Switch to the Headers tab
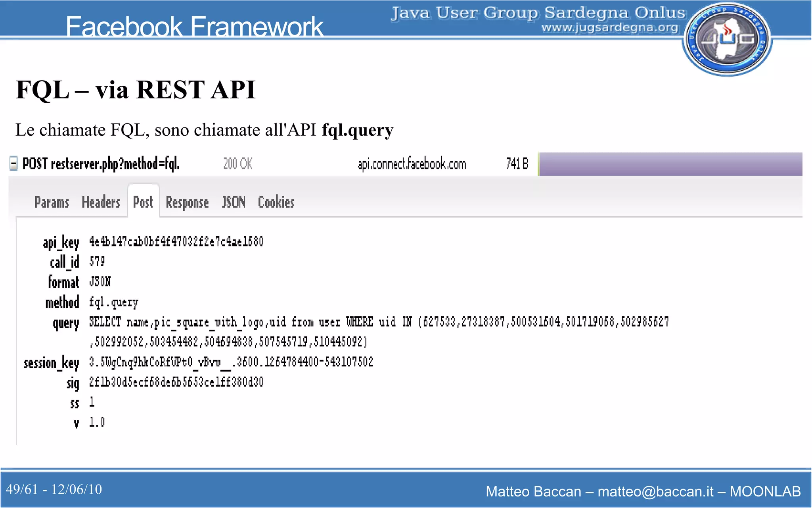Screen dimensions: 812x508 click(101, 202)
